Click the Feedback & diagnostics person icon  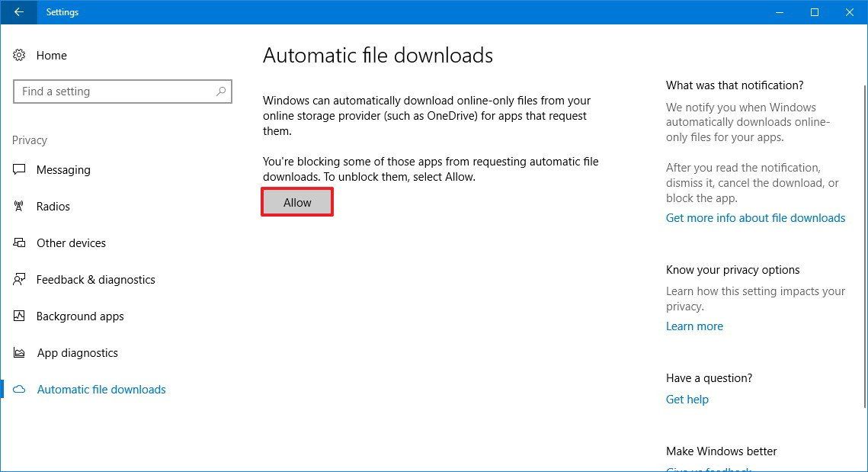click(x=20, y=279)
